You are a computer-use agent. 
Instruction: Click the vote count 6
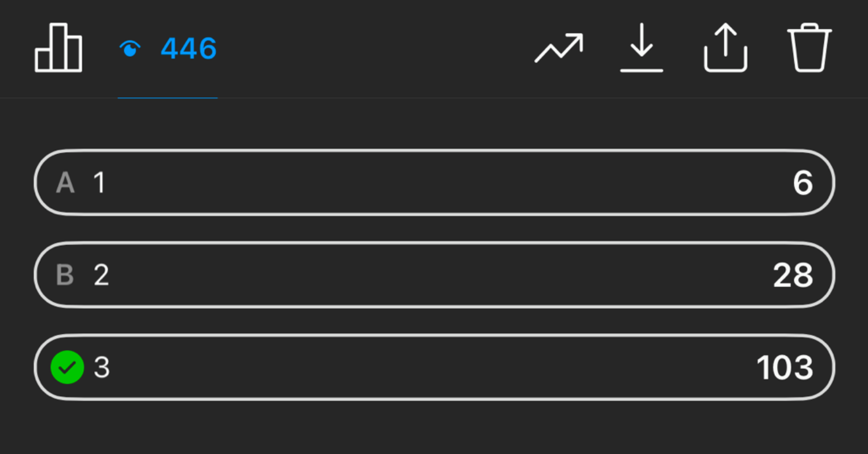click(x=802, y=183)
